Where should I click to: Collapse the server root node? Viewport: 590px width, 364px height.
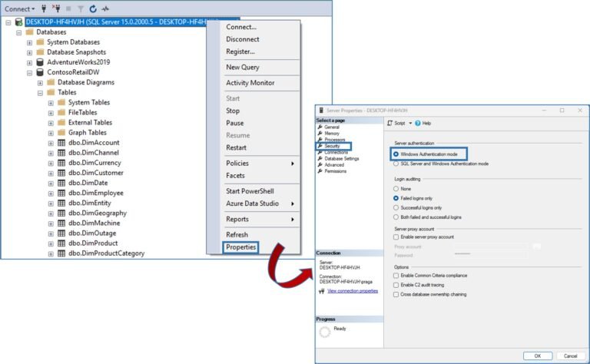pos(8,22)
